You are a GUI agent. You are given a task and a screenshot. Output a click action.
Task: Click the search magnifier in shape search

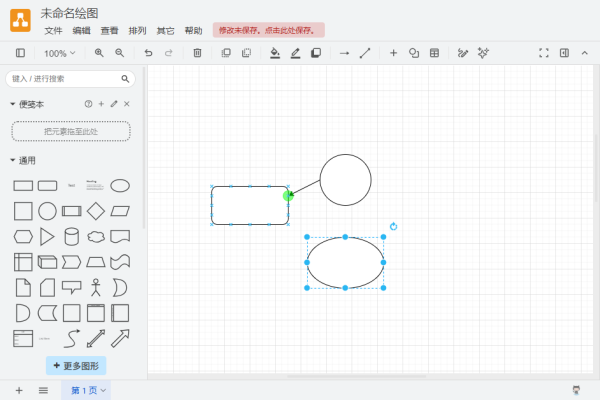tap(125, 79)
